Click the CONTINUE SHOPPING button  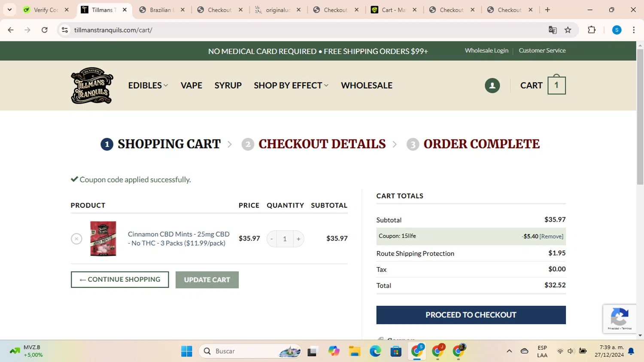tap(120, 280)
